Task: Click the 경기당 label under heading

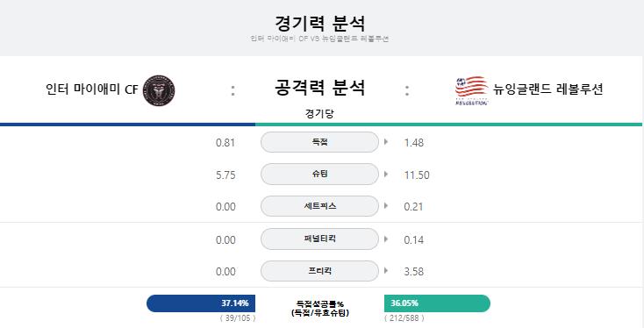Action: tap(319, 114)
